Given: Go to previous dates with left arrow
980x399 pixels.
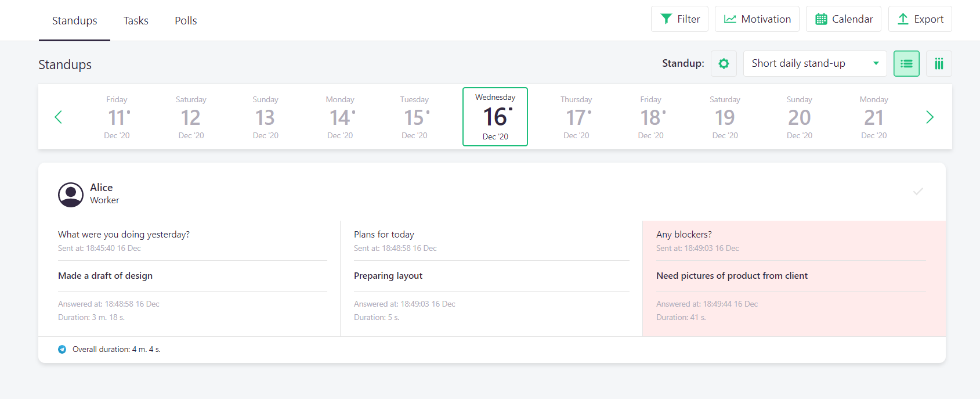Looking at the screenshot, I should pyautogui.click(x=58, y=117).
